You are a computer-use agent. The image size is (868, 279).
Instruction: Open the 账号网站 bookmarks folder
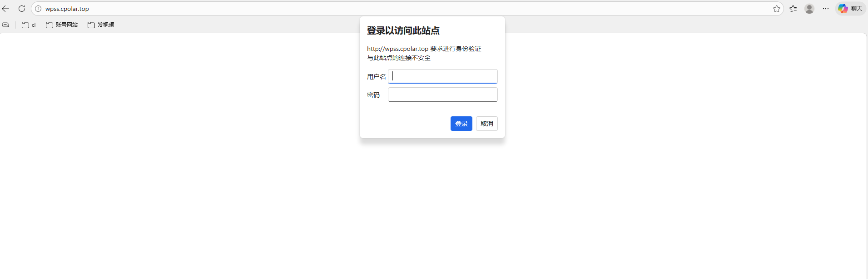click(62, 25)
